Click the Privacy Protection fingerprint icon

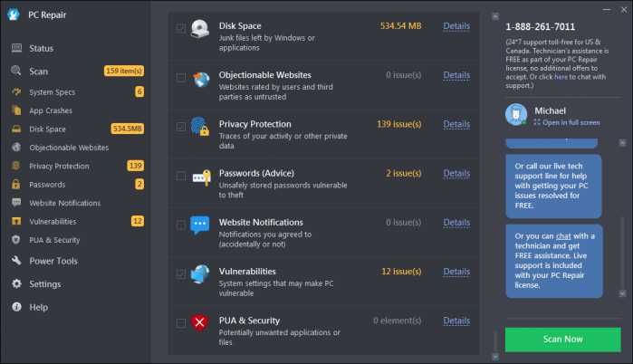click(x=200, y=126)
